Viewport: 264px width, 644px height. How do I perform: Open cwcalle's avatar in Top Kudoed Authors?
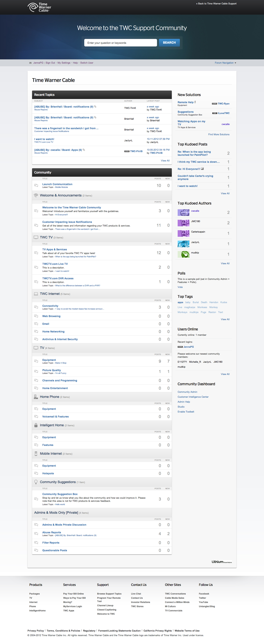(183, 213)
